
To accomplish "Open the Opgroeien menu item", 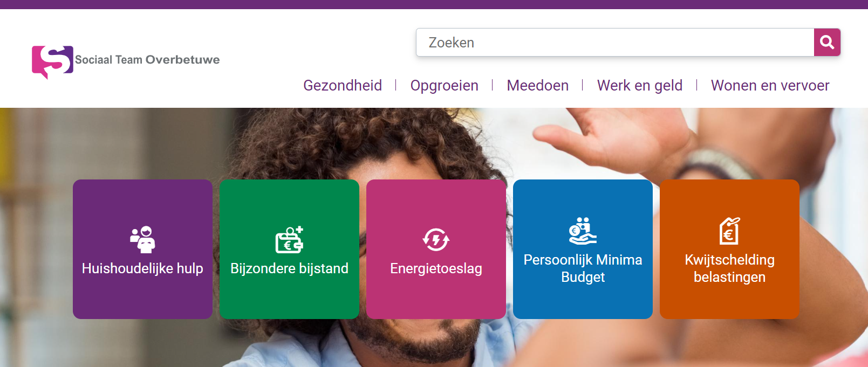I will (445, 85).
